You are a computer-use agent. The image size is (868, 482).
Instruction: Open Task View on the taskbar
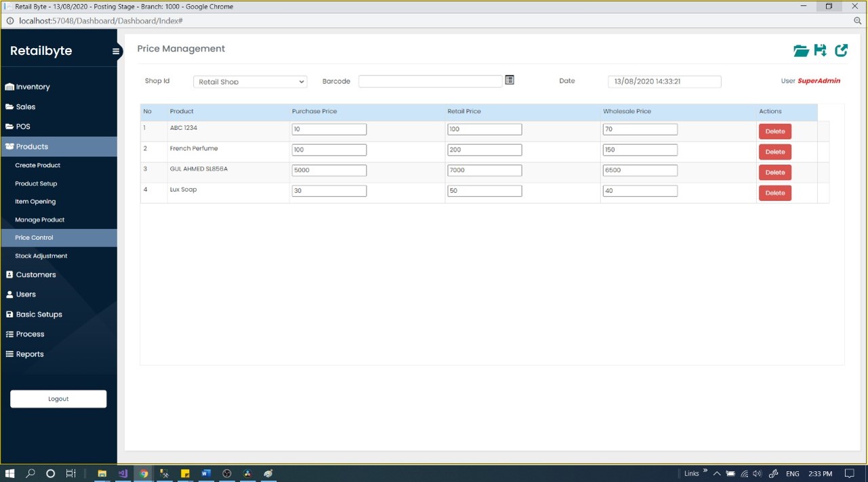click(70, 474)
